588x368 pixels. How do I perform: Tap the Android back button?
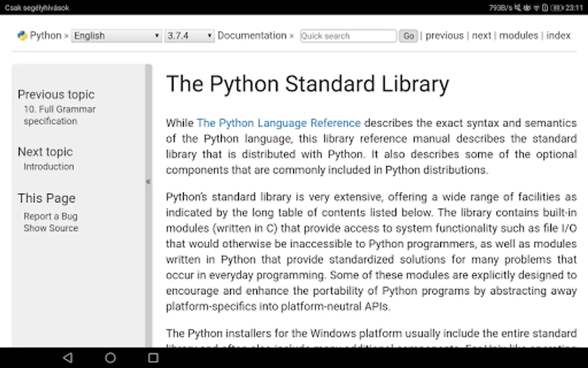point(68,358)
